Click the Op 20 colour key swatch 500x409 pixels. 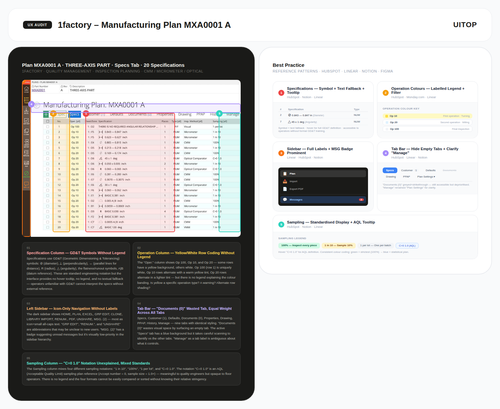[x=387, y=122]
